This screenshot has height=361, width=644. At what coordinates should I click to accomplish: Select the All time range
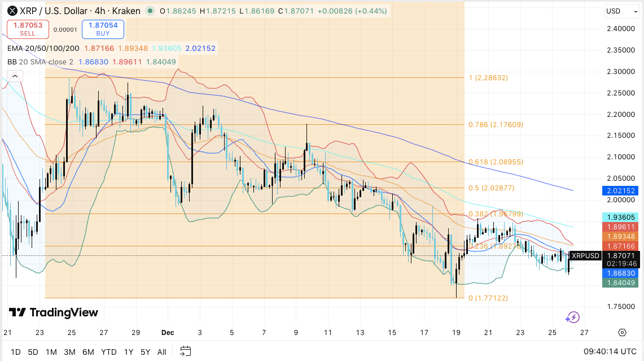[162, 352]
